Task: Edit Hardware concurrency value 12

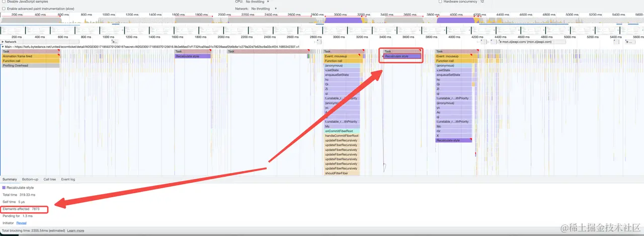Action: point(482,2)
